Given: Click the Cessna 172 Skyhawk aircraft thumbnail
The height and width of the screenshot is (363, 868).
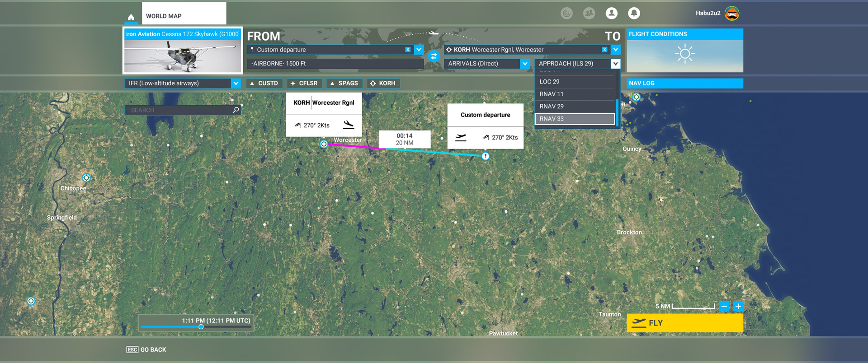Looking at the screenshot, I should point(183,56).
